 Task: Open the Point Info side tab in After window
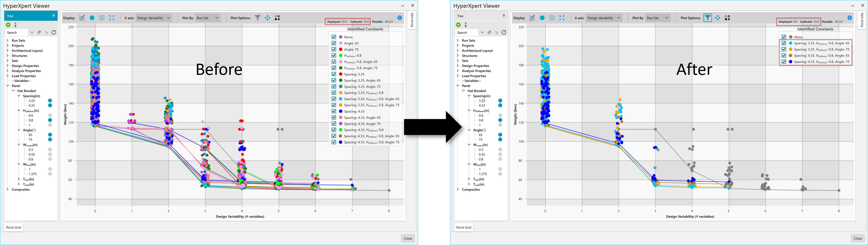click(862, 20)
